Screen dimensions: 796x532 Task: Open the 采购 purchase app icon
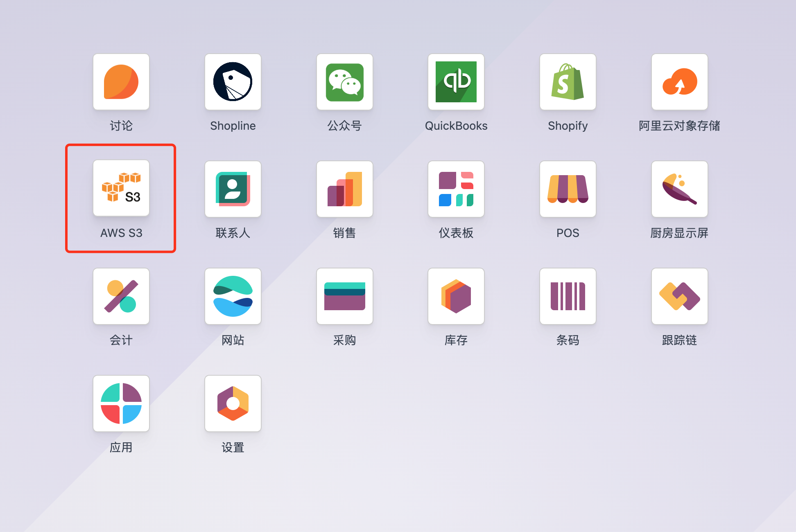tap(345, 296)
